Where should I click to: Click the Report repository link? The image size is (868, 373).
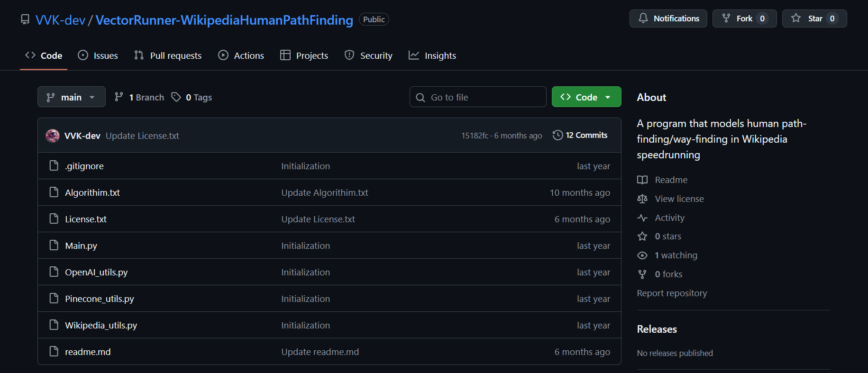pyautogui.click(x=672, y=293)
